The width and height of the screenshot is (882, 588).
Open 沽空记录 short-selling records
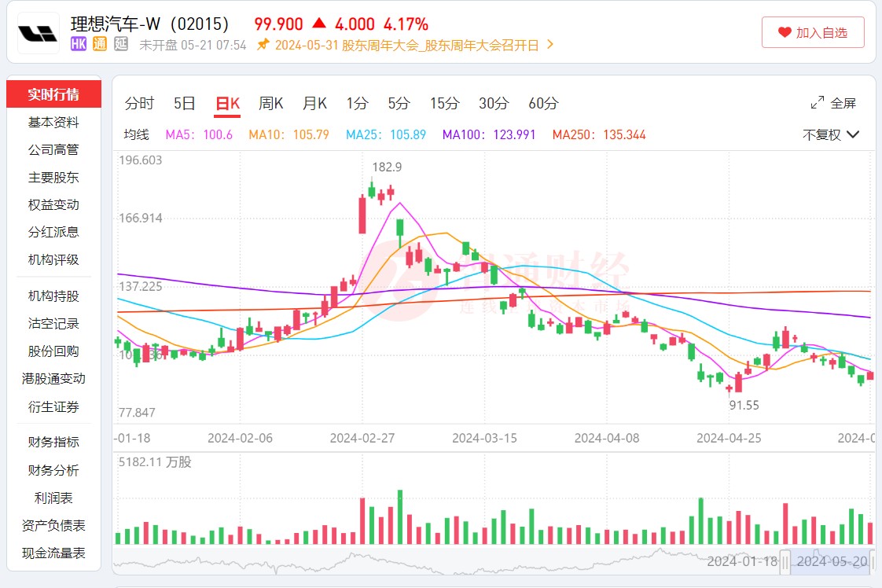coord(53,323)
